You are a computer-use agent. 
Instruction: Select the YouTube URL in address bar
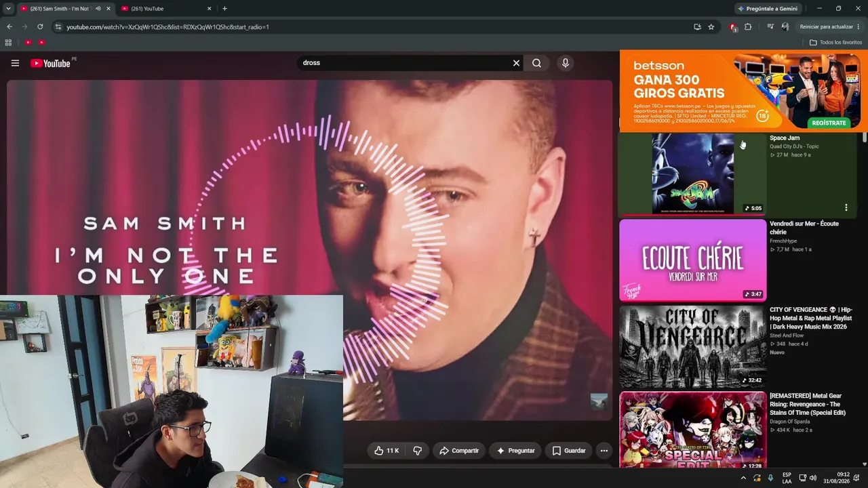tap(168, 27)
